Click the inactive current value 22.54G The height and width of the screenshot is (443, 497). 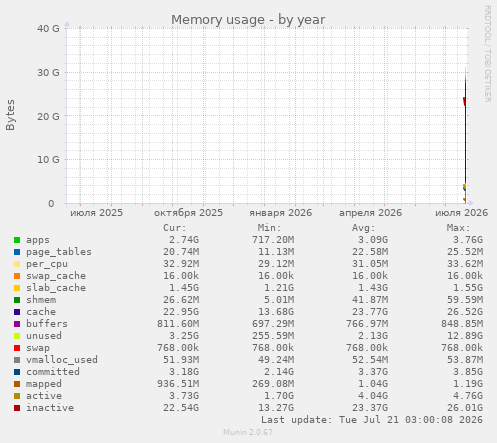click(x=181, y=408)
